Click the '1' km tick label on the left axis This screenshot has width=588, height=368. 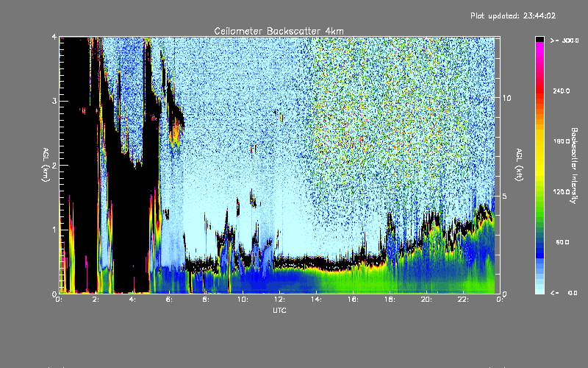coord(54,230)
